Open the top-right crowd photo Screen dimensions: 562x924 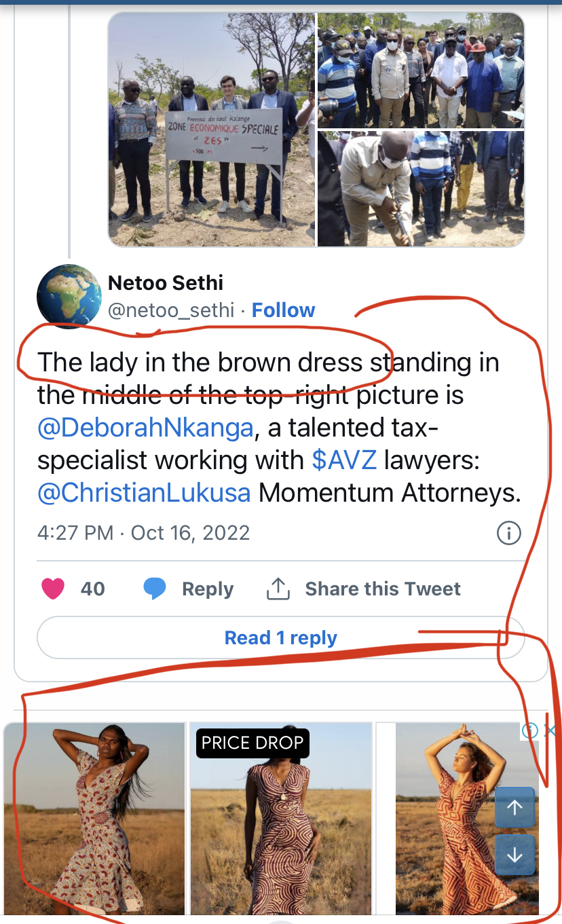421,71
